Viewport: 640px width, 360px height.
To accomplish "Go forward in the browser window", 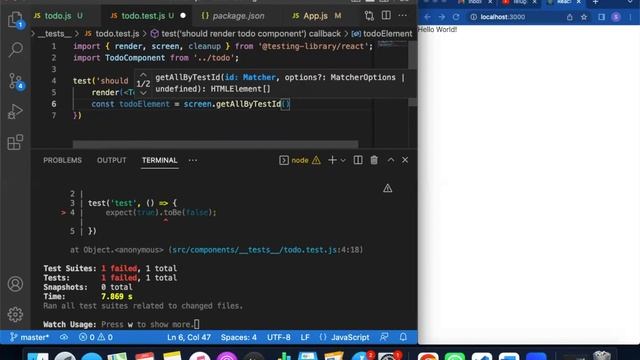I will tap(442, 17).
